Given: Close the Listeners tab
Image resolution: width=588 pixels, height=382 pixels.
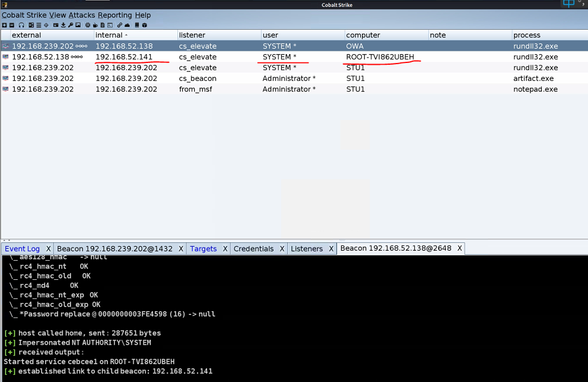Looking at the screenshot, I should point(331,249).
